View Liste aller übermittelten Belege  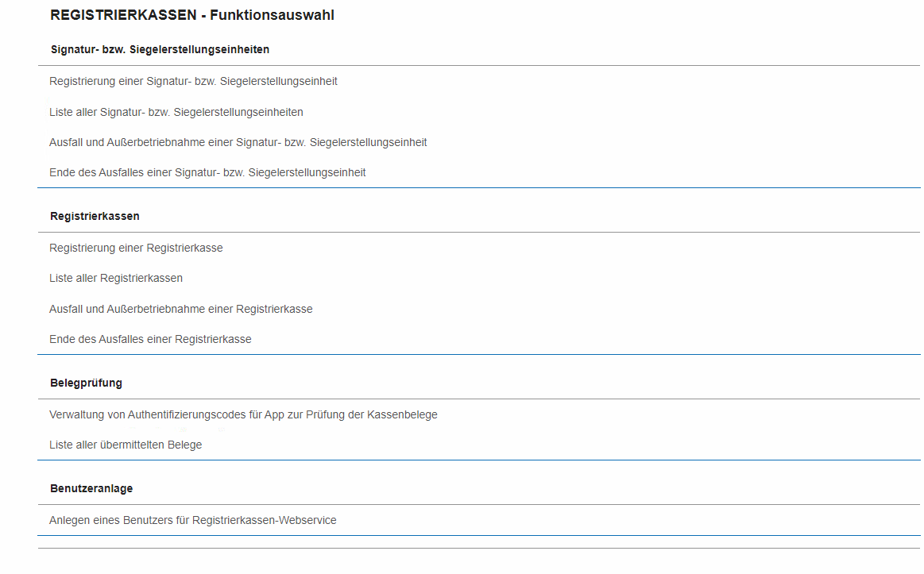pyautogui.click(x=126, y=445)
